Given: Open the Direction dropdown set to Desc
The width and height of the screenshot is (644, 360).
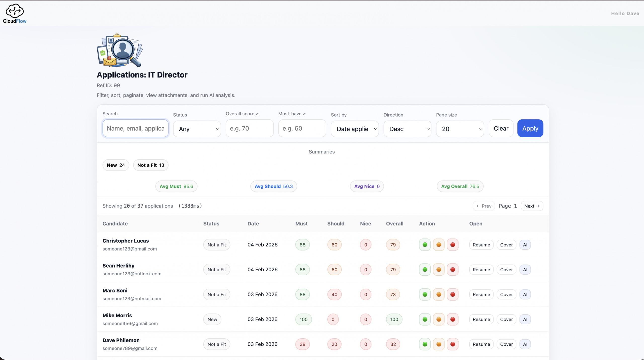Looking at the screenshot, I should point(407,129).
